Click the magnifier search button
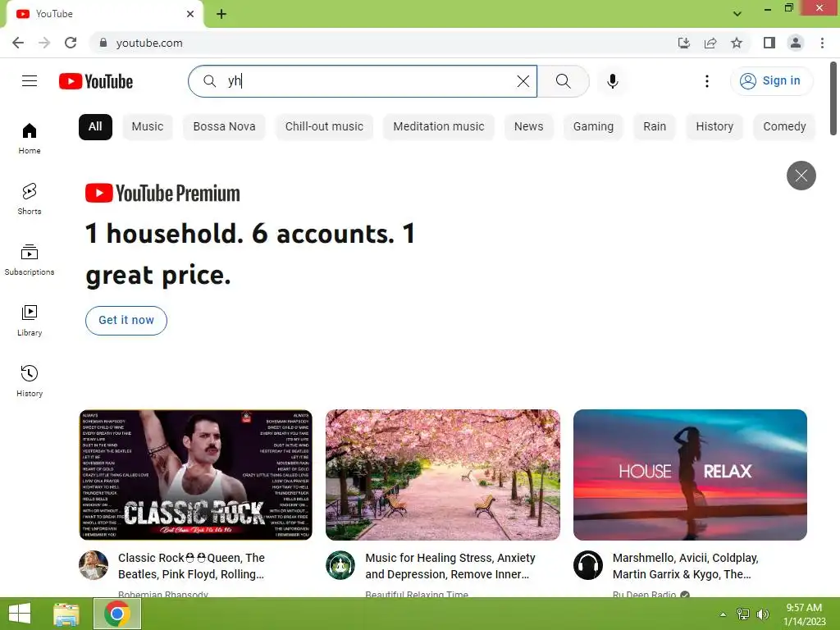The width and height of the screenshot is (840, 630). pos(563,81)
